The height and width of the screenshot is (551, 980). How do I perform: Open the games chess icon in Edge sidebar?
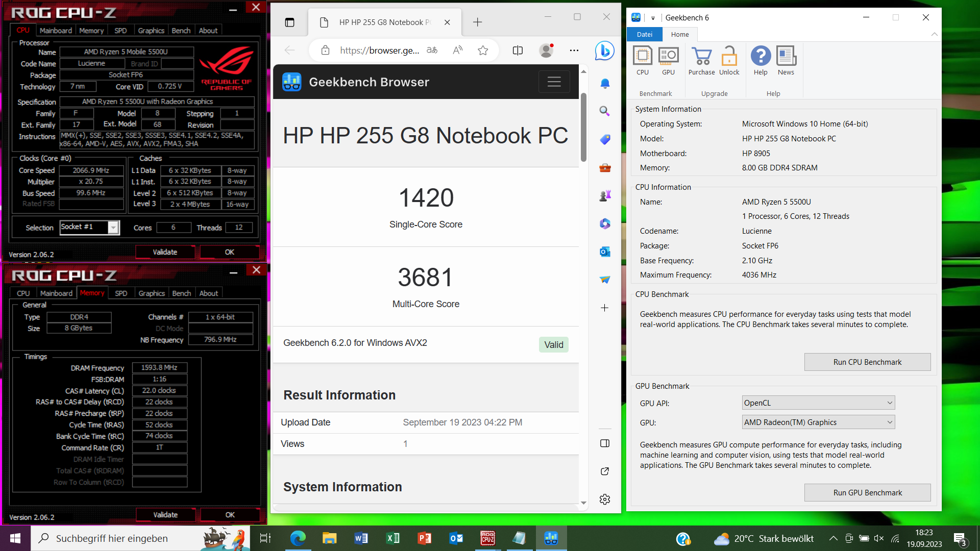pyautogui.click(x=605, y=195)
